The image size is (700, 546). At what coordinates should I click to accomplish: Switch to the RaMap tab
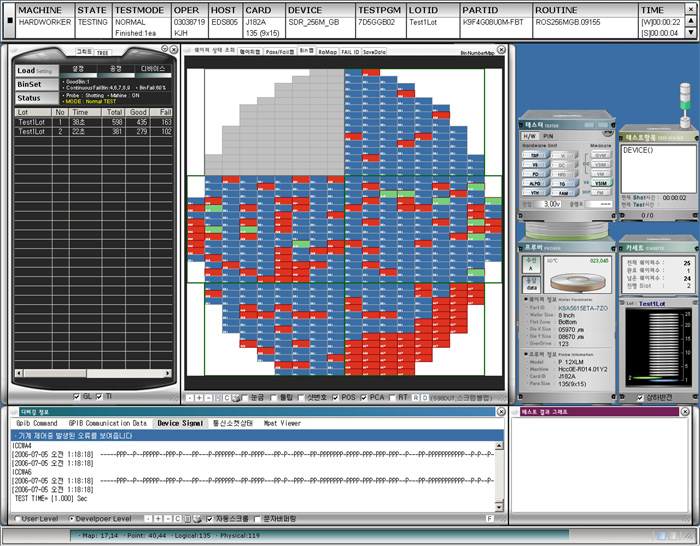pos(328,52)
